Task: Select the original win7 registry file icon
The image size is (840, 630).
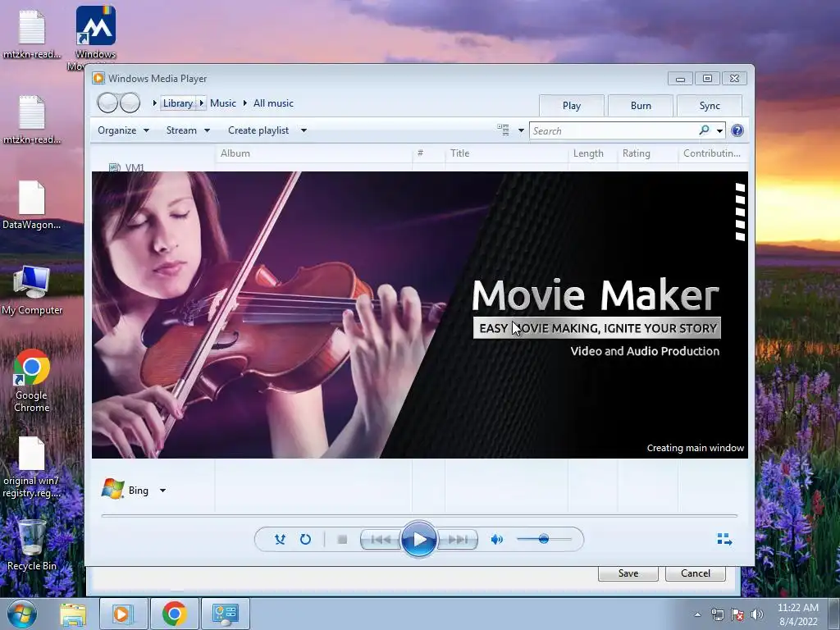Action: click(x=32, y=468)
